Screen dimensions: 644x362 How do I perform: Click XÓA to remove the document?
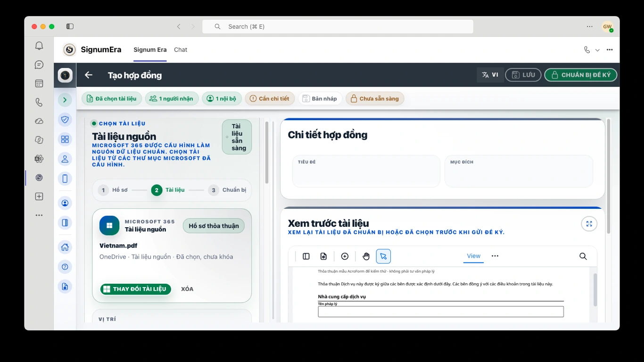(187, 289)
